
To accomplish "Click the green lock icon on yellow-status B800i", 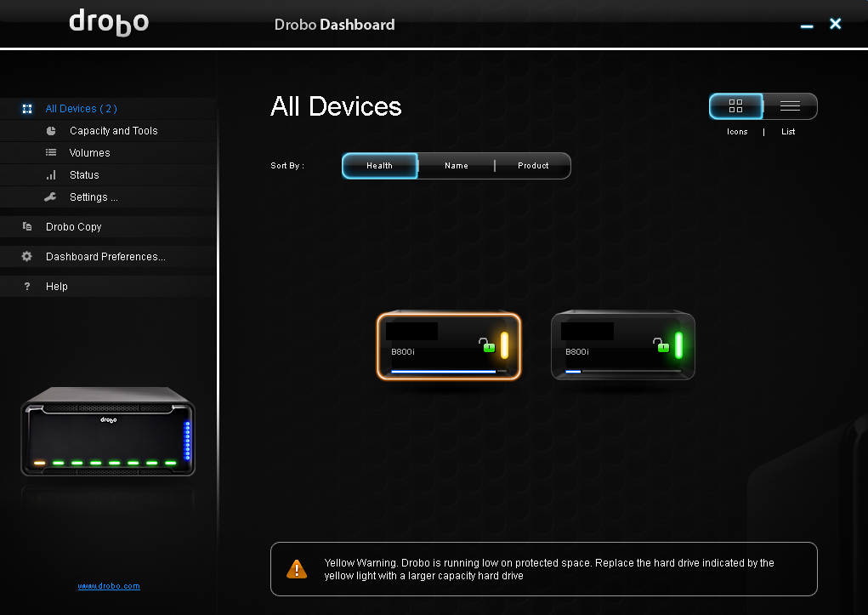I will (487, 345).
